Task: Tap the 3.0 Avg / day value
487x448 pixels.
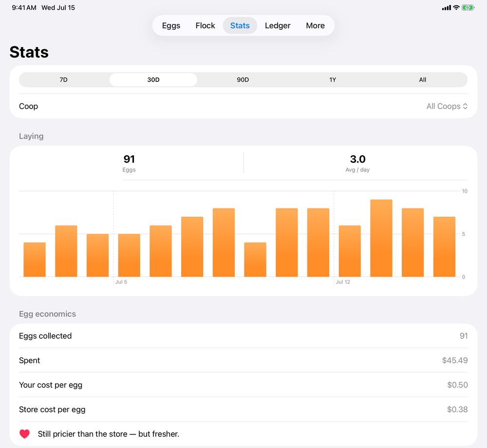Action: [357, 163]
